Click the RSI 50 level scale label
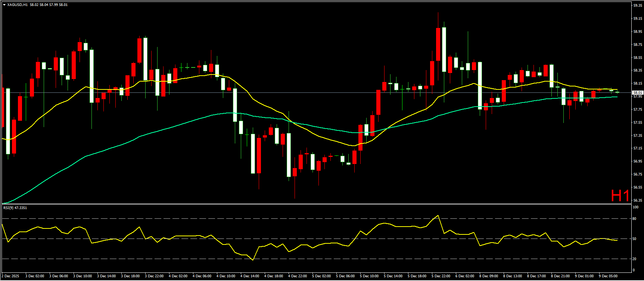The height and width of the screenshot is (281, 644). (x=634, y=239)
